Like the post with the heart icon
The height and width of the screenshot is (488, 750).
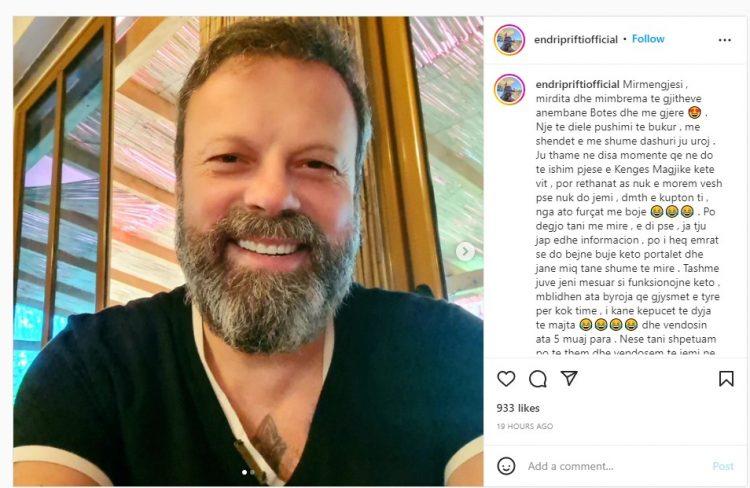[x=506, y=379]
